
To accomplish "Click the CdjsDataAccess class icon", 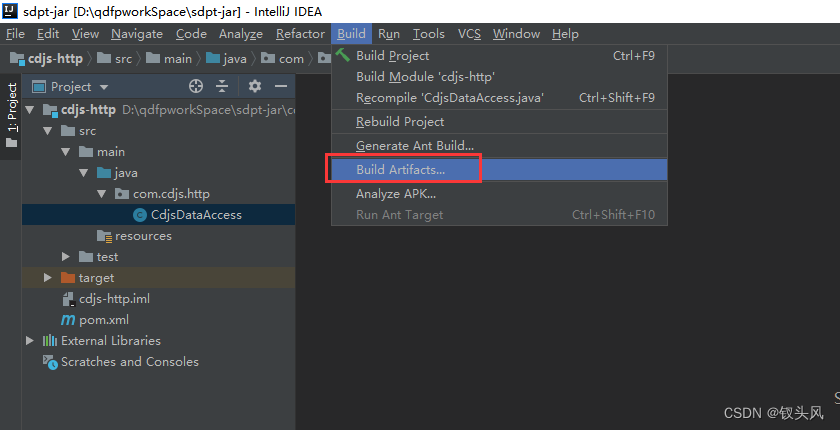I will click(140, 215).
